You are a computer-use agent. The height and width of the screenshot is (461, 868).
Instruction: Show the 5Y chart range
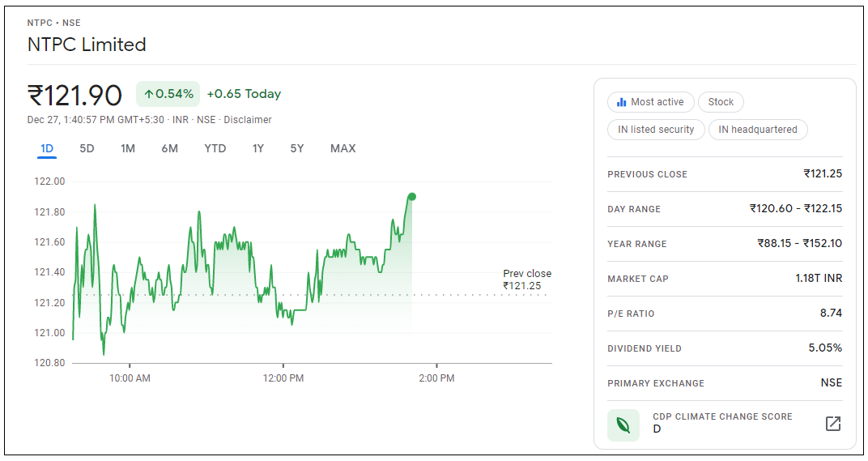point(297,148)
